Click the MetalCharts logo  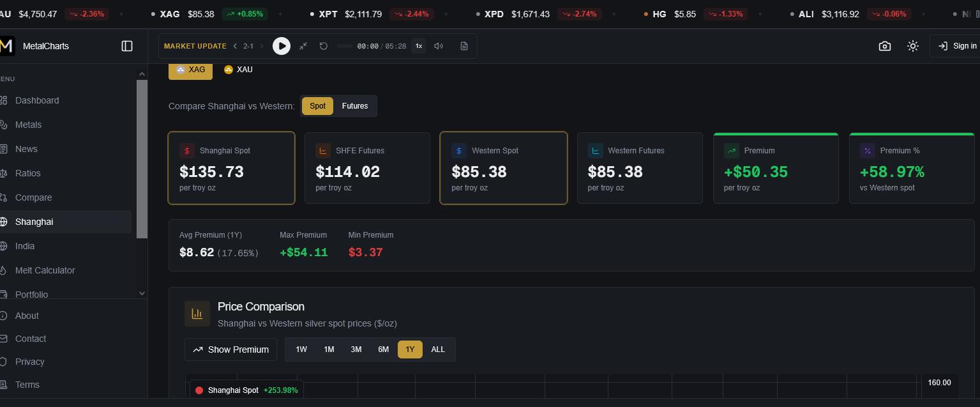point(6,46)
